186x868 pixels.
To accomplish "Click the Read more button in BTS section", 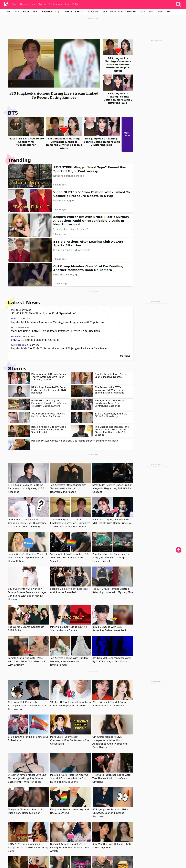I will (x=127, y=134).
